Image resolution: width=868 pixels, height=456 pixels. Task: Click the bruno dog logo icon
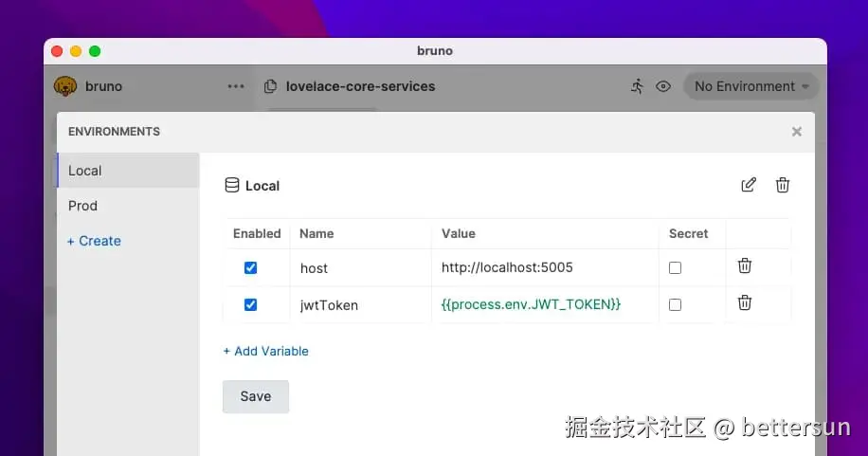(x=65, y=86)
